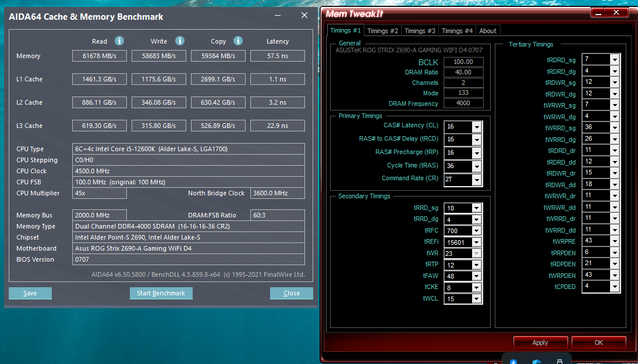Image resolution: width=638 pixels, height=364 pixels.
Task: Click the Memory Write value 58683 MB/s
Action: tap(159, 56)
